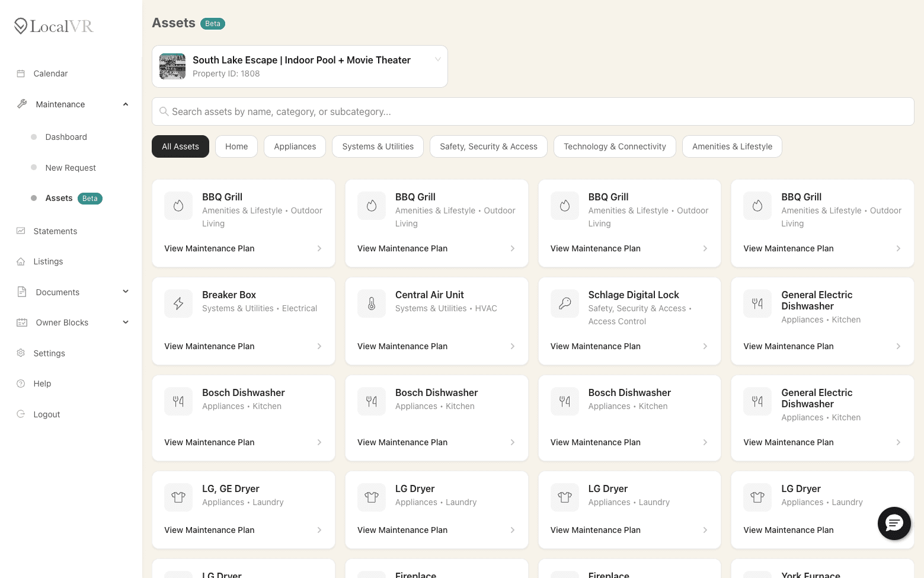Image resolution: width=924 pixels, height=578 pixels.
Task: Click the South Lake Escape property thumbnail
Action: (x=172, y=66)
